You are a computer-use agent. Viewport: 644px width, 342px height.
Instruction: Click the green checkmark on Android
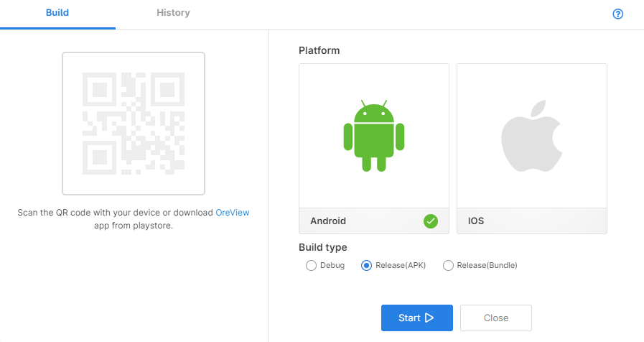click(431, 221)
